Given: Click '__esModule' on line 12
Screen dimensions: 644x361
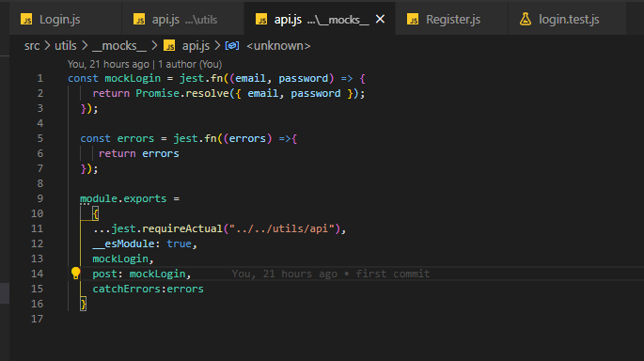Looking at the screenshot, I should click(x=123, y=243).
